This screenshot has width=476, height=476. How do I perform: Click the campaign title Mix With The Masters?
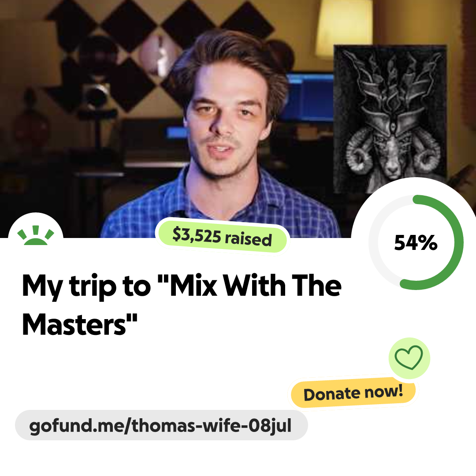[x=182, y=305]
